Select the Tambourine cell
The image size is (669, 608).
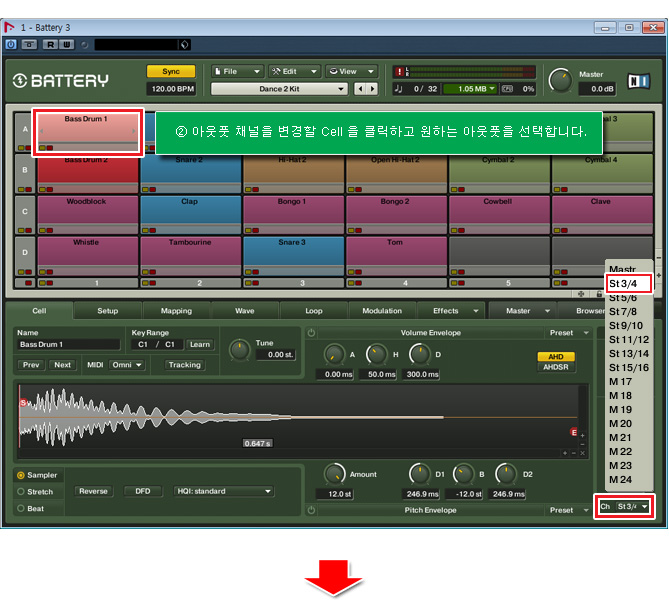tap(190, 256)
